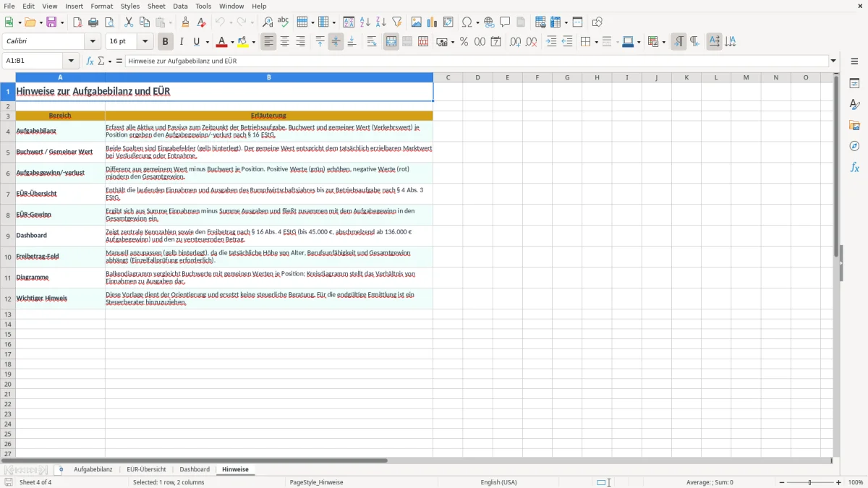868x488 pixels.
Task: Toggle Bold formatting
Action: (x=166, y=42)
